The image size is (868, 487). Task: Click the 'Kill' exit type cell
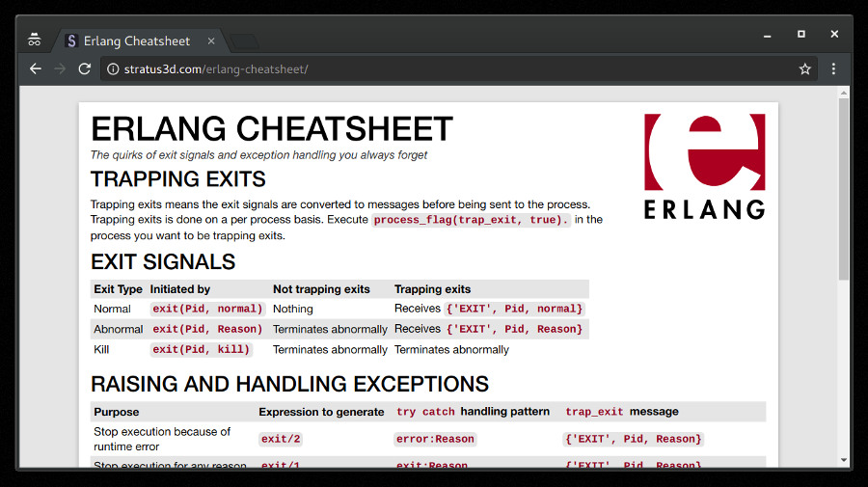pos(101,350)
